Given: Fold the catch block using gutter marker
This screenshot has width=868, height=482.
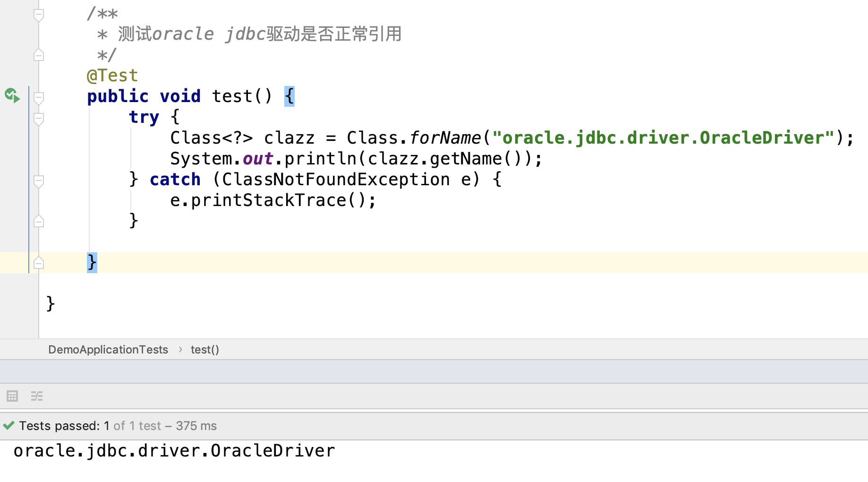Looking at the screenshot, I should tap(39, 181).
